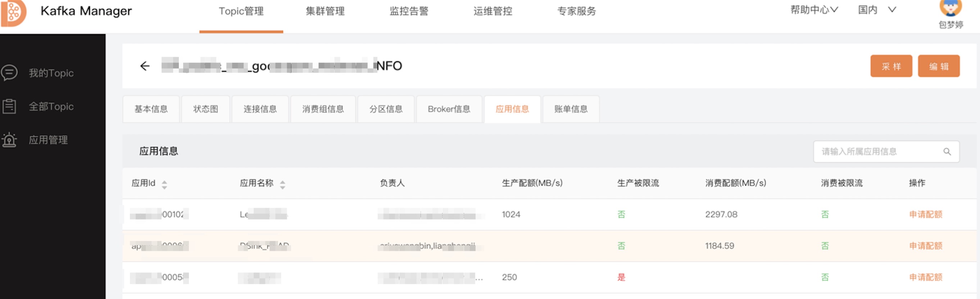This screenshot has width=980, height=299.
Task: Open 监控告警 in the top navigation
Action: point(409,11)
